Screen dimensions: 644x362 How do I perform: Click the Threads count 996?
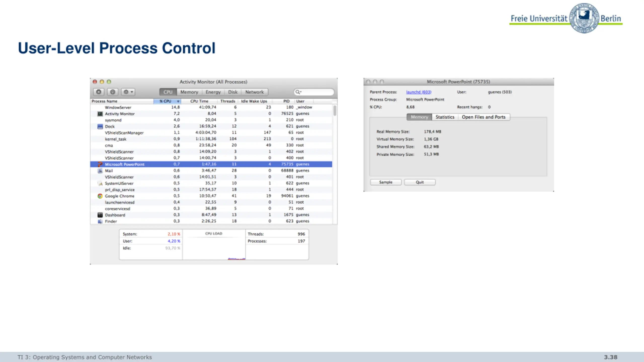tap(301, 234)
